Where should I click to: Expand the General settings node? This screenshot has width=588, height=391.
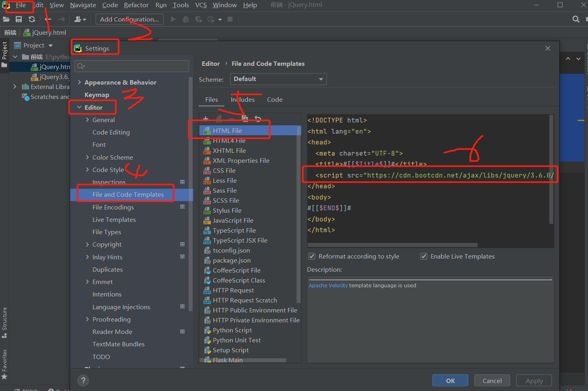click(87, 120)
